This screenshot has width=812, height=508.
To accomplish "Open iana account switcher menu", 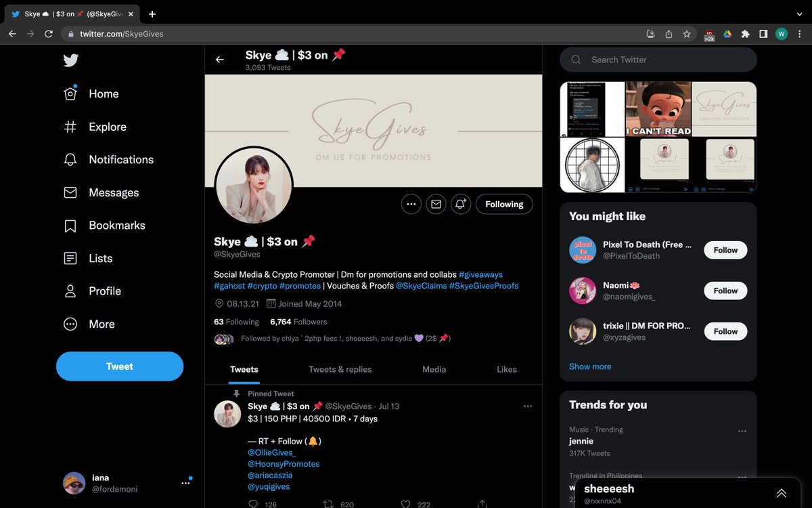I will 127,483.
